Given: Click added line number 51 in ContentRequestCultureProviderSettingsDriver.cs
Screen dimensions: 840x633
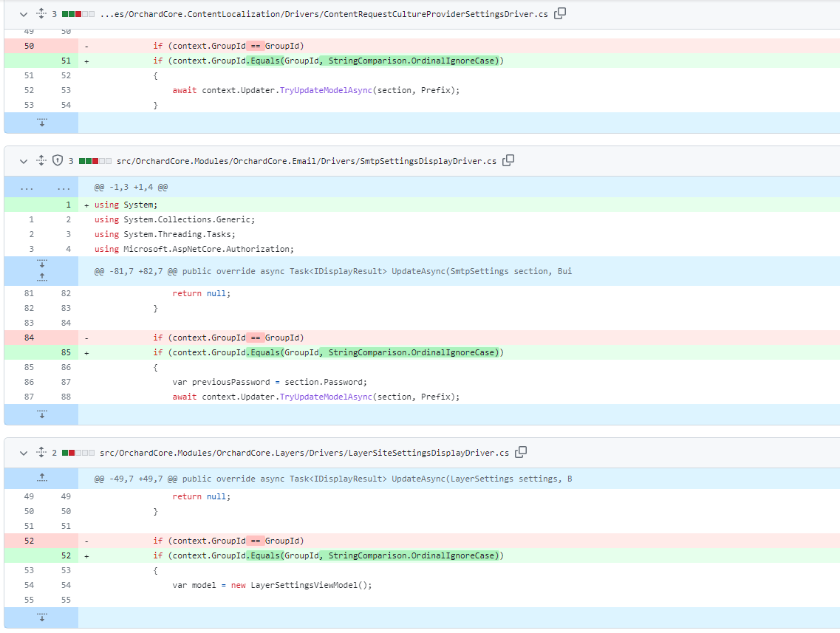Looking at the screenshot, I should pos(66,61).
